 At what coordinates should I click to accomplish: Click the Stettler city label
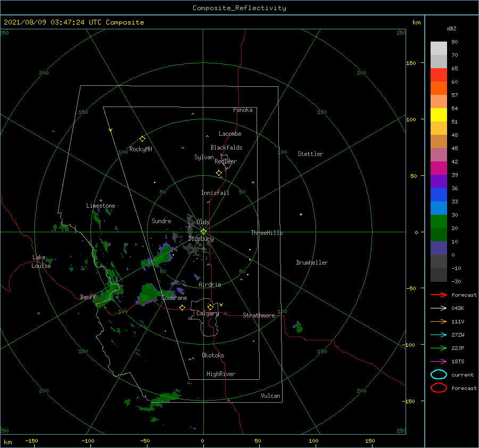[x=310, y=154]
